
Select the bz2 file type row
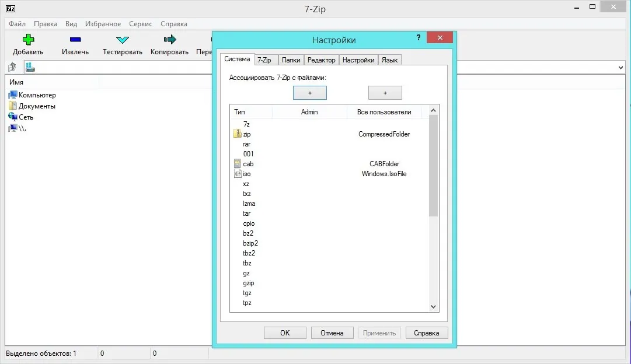click(329, 233)
